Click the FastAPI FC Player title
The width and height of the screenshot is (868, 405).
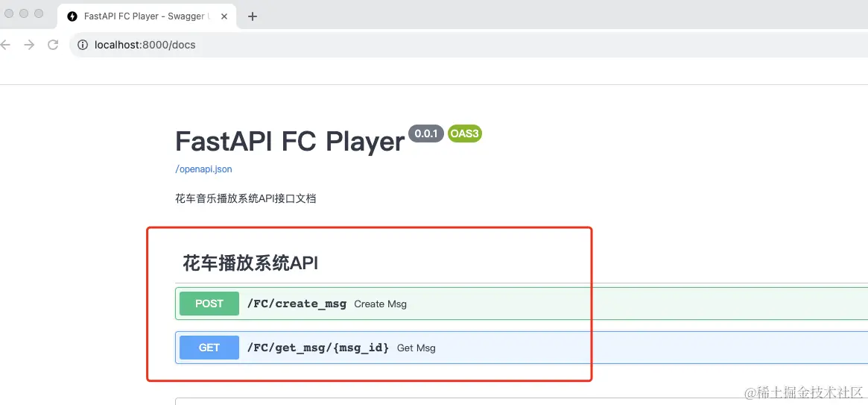coord(290,141)
